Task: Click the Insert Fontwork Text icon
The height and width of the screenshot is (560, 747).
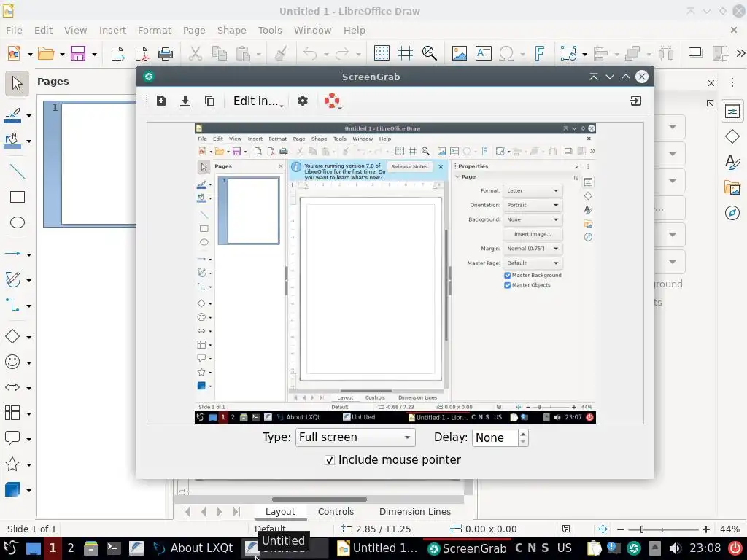Action: click(539, 53)
